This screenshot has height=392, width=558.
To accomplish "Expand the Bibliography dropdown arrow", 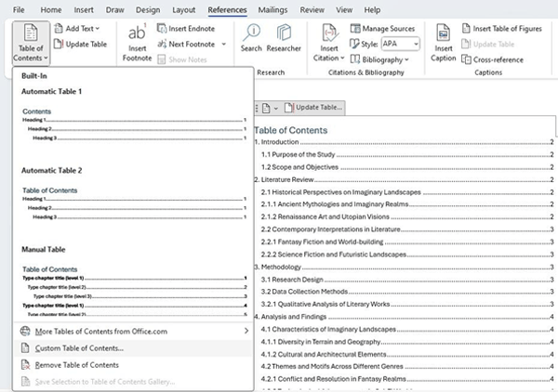I will pos(406,59).
